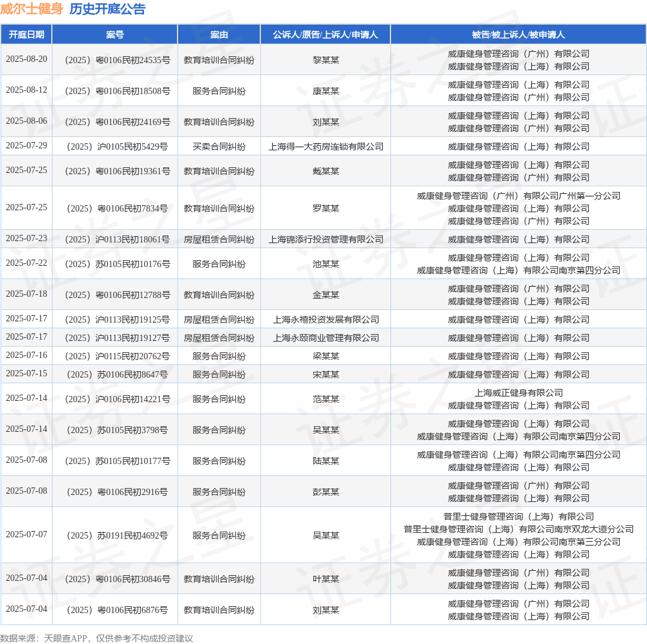Click plaintiff 黎某某
The image size is (647, 644).
click(326, 60)
